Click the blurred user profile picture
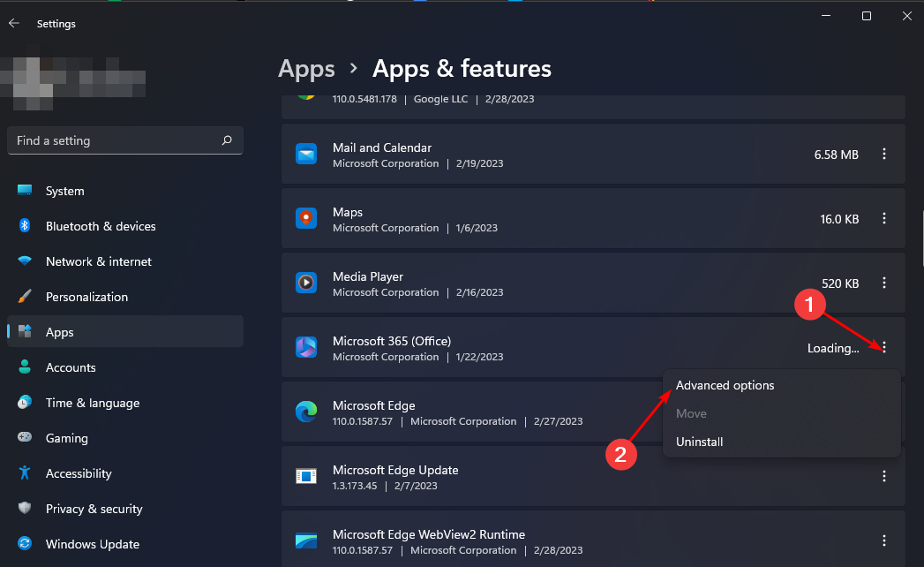Image resolution: width=924 pixels, height=567 pixels. (33, 83)
